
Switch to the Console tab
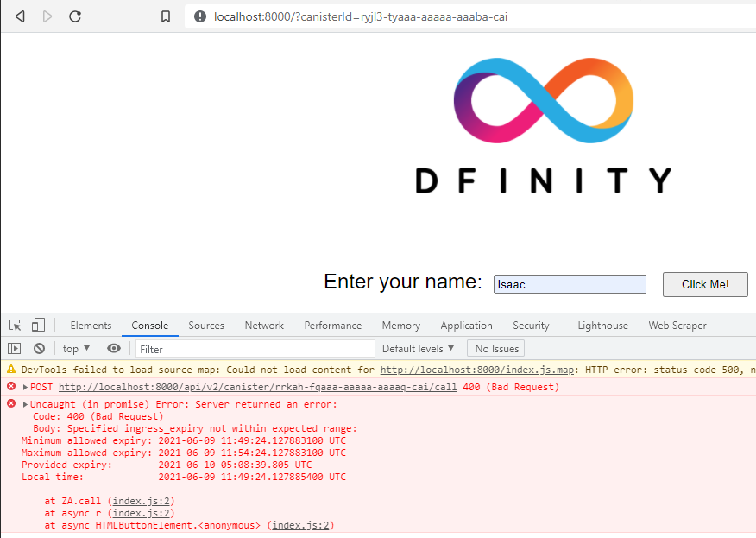pyautogui.click(x=150, y=326)
